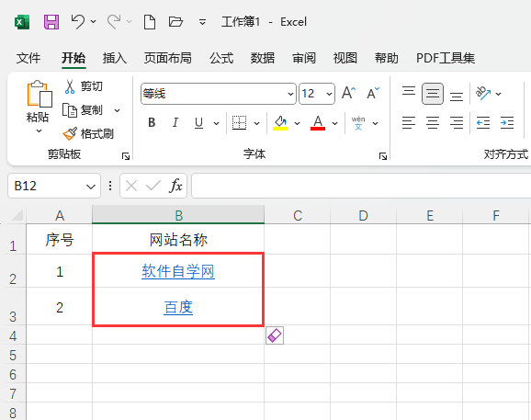
Task: Open the undo history dropdown arrow
Action: point(93,22)
